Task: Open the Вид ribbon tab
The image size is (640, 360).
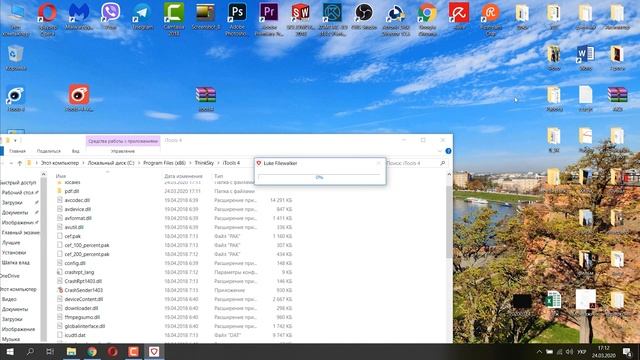Action: [x=76, y=151]
